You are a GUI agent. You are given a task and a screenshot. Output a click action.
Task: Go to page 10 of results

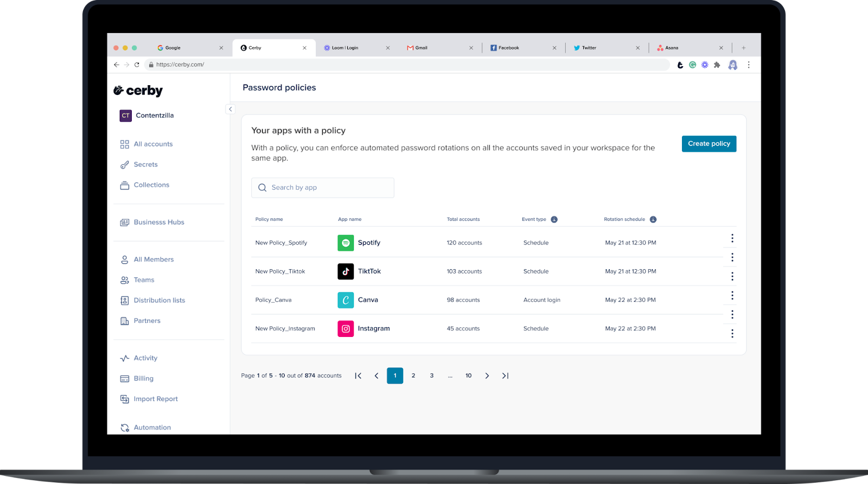pyautogui.click(x=469, y=375)
